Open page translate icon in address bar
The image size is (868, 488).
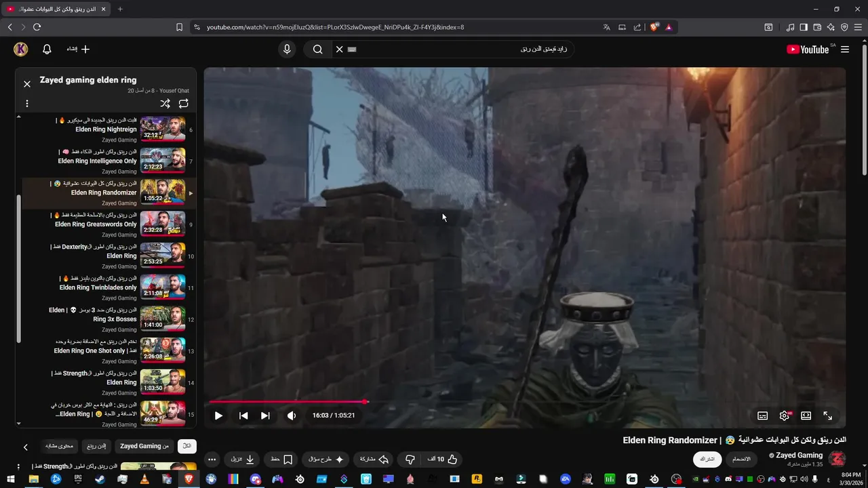click(x=606, y=27)
